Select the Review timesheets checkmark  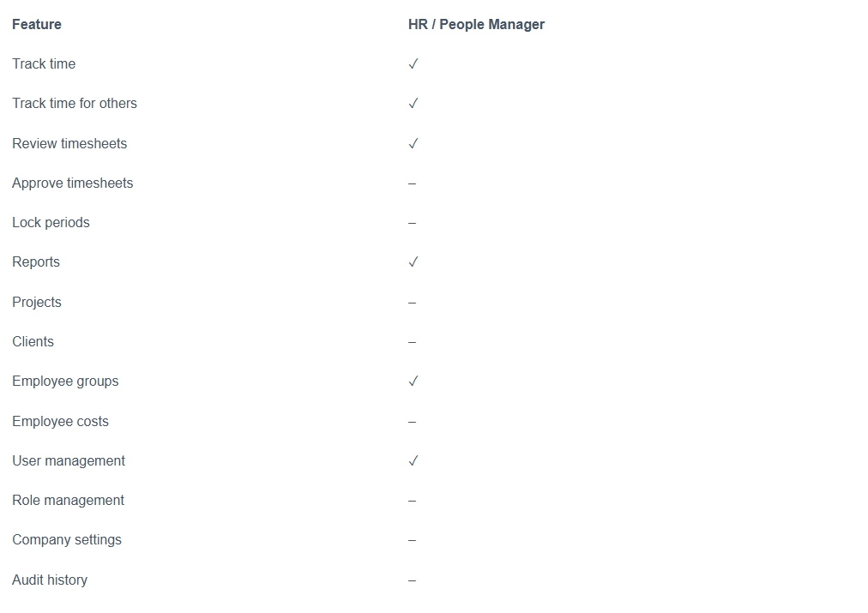click(413, 144)
